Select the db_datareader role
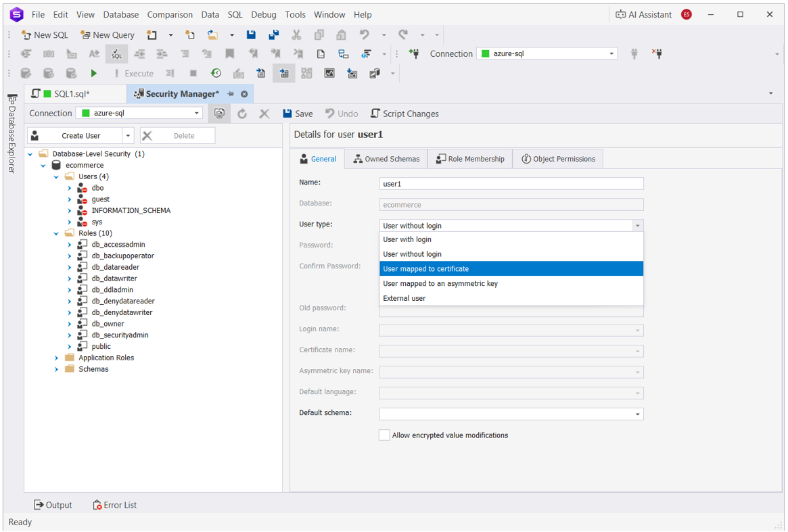Image resolution: width=788 pixels, height=532 pixels. click(115, 267)
